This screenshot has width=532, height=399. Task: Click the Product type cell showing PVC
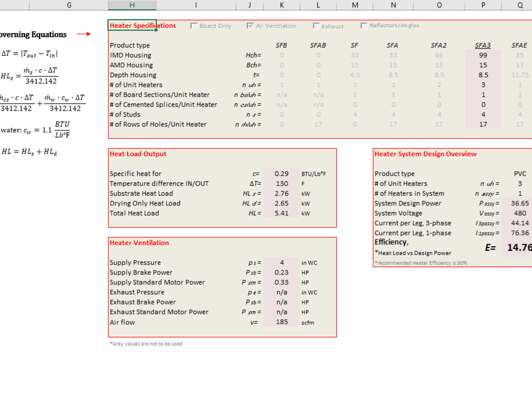point(520,173)
